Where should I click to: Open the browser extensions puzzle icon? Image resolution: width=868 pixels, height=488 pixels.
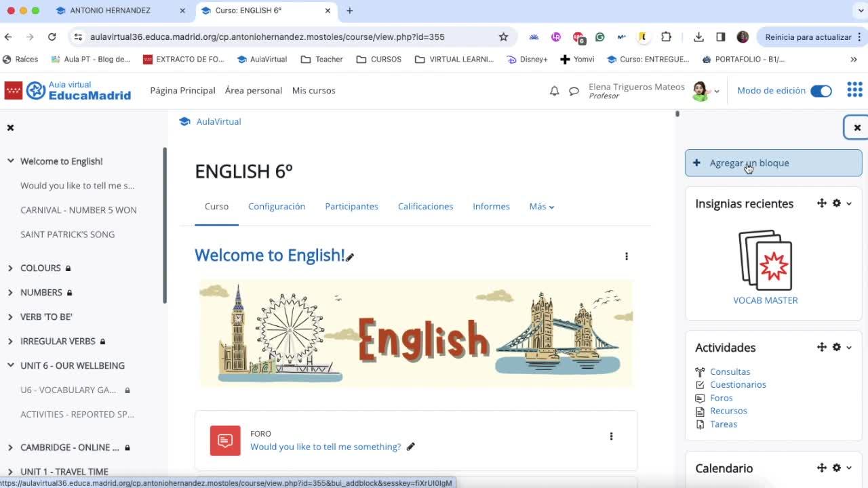(666, 37)
